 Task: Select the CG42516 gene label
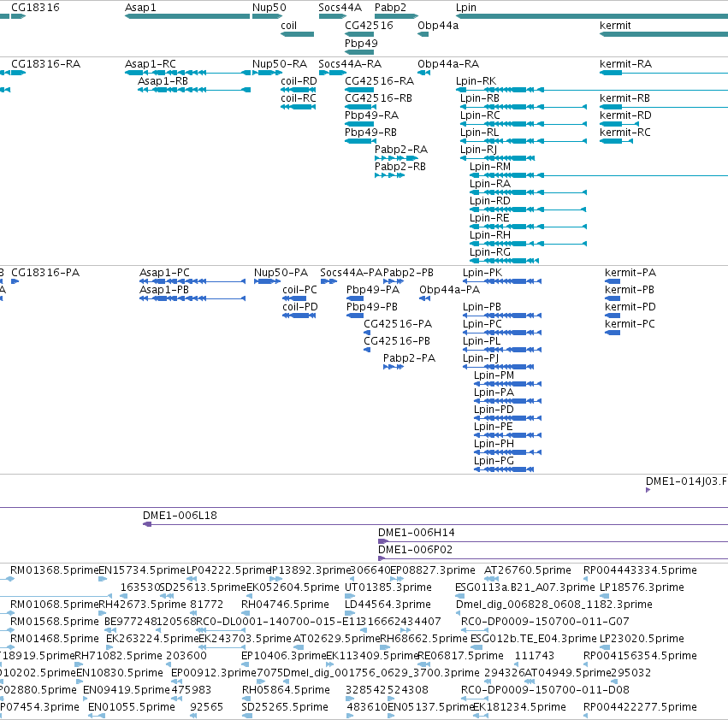[369, 25]
